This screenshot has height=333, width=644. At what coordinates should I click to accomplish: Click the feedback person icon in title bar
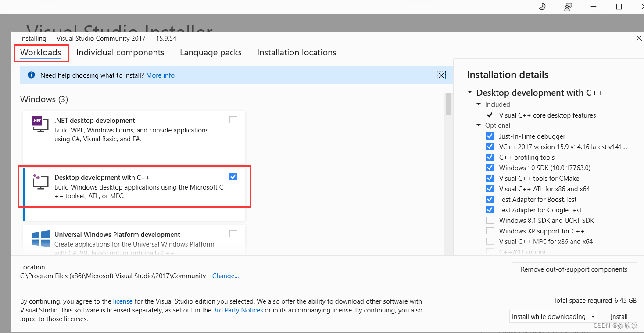(x=568, y=7)
